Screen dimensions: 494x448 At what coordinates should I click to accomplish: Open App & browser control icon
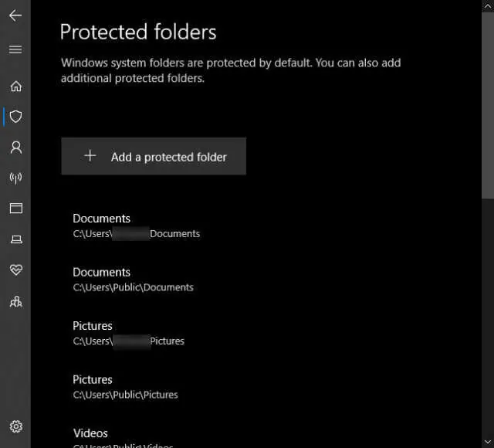coord(15,209)
